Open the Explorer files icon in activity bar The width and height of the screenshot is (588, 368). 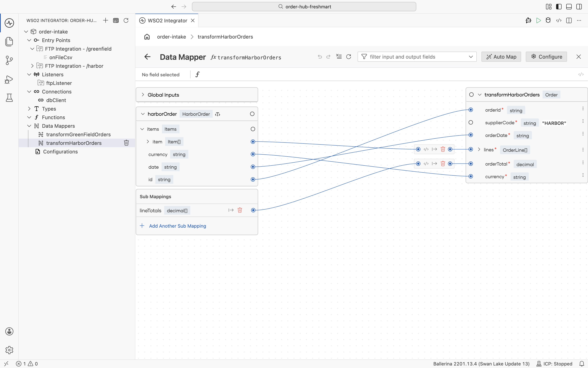click(9, 42)
